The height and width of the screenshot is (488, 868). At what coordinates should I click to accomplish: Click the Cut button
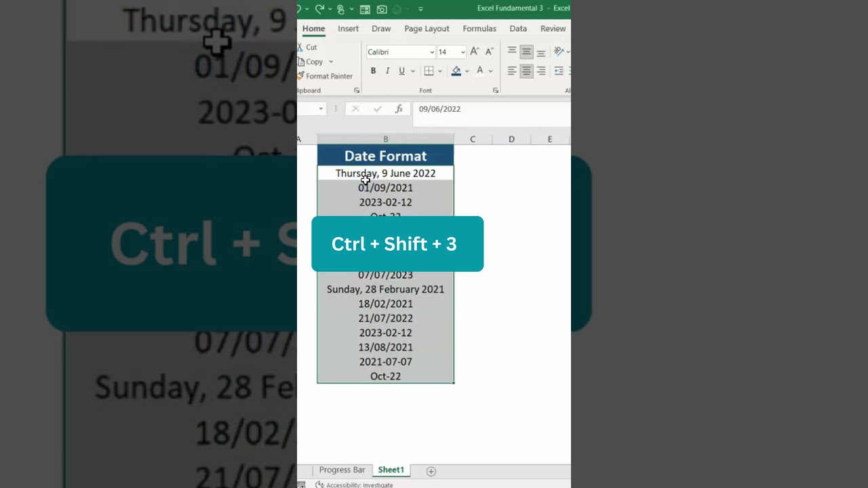click(308, 47)
